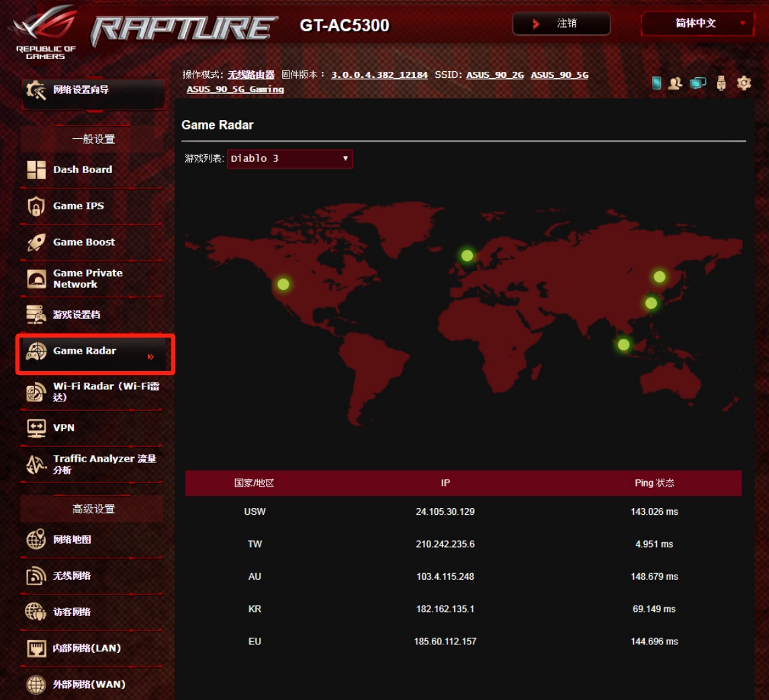Open firmware version 3.0.0.4.382_12184 link

point(379,74)
